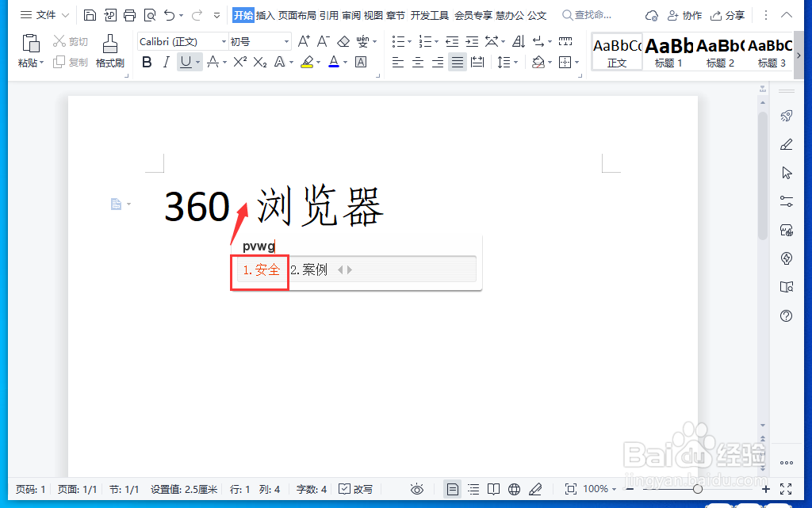Open the font name Calibri dropdown

224,41
